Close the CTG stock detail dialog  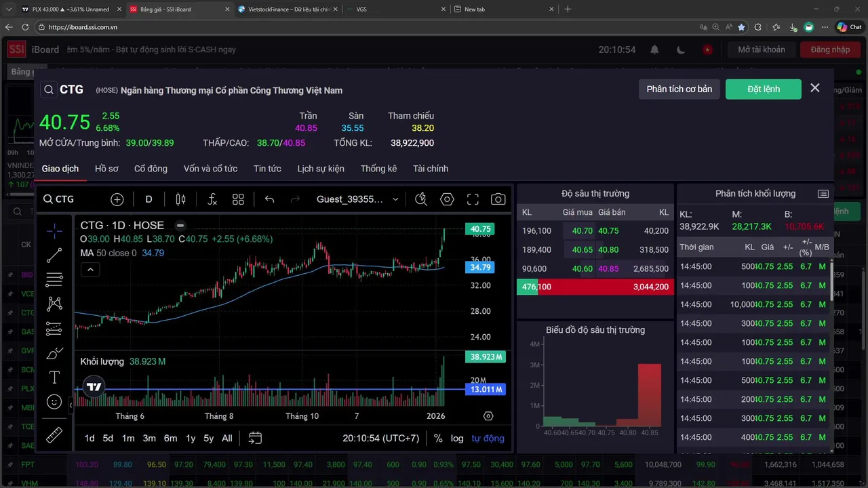click(x=815, y=88)
